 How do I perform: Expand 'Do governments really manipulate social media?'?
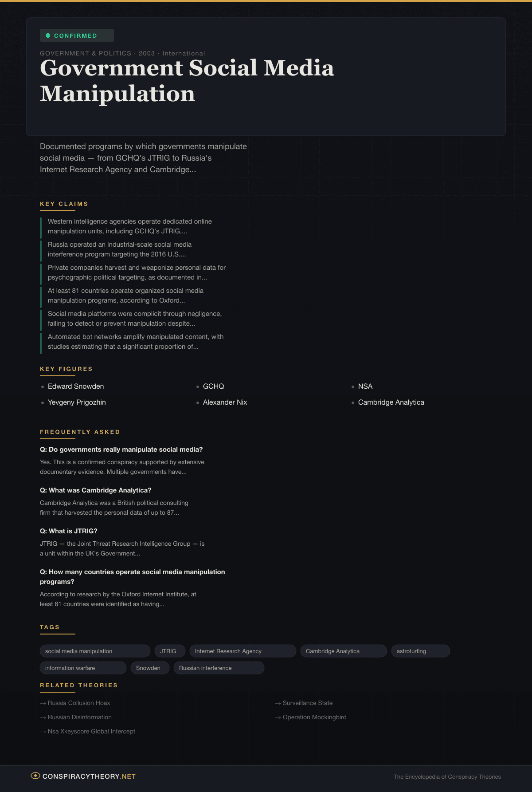(x=121, y=449)
